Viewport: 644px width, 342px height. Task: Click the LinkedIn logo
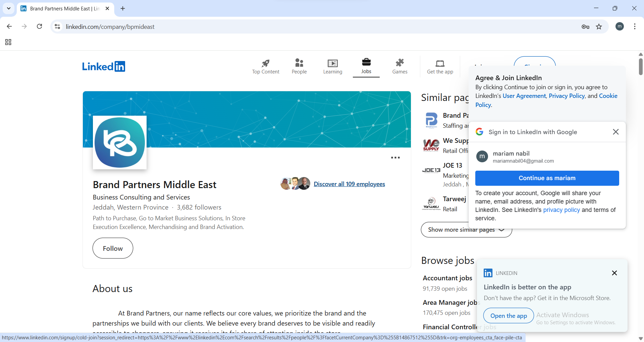[x=104, y=66]
